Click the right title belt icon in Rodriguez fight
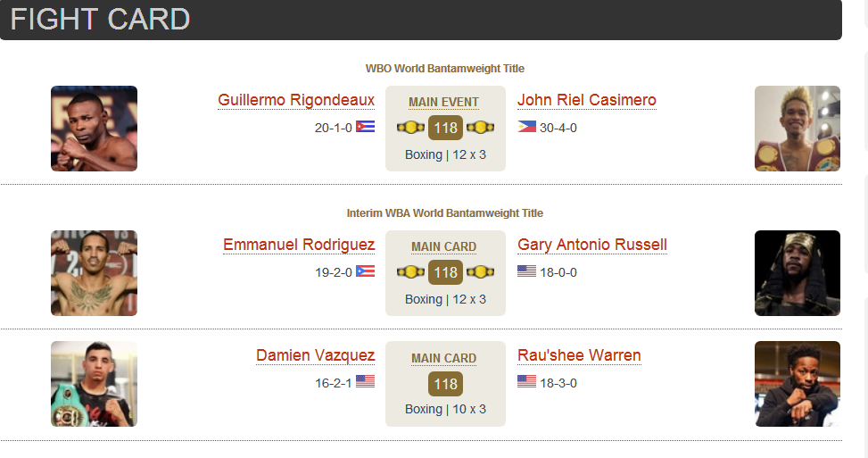The width and height of the screenshot is (868, 458). [480, 272]
